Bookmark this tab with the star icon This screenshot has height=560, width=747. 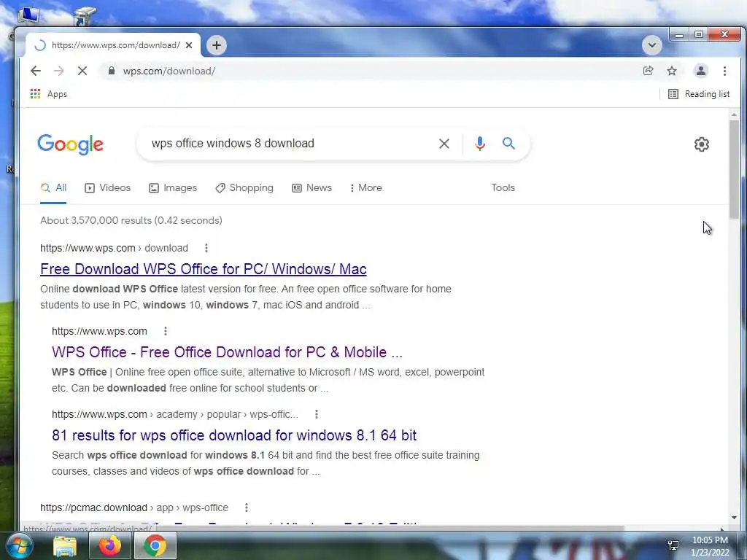[672, 71]
